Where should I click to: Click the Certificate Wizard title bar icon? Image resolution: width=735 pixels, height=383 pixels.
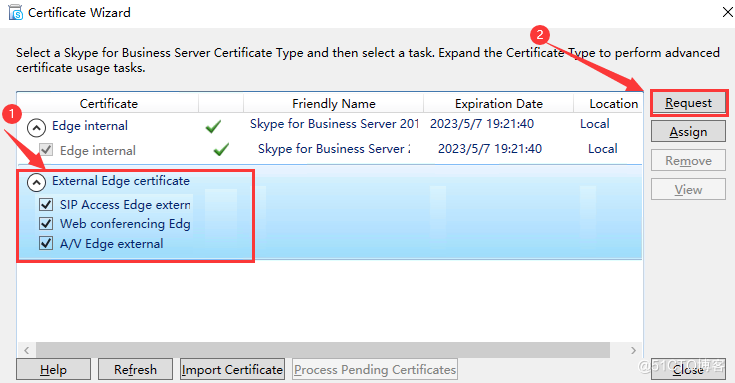[x=15, y=13]
